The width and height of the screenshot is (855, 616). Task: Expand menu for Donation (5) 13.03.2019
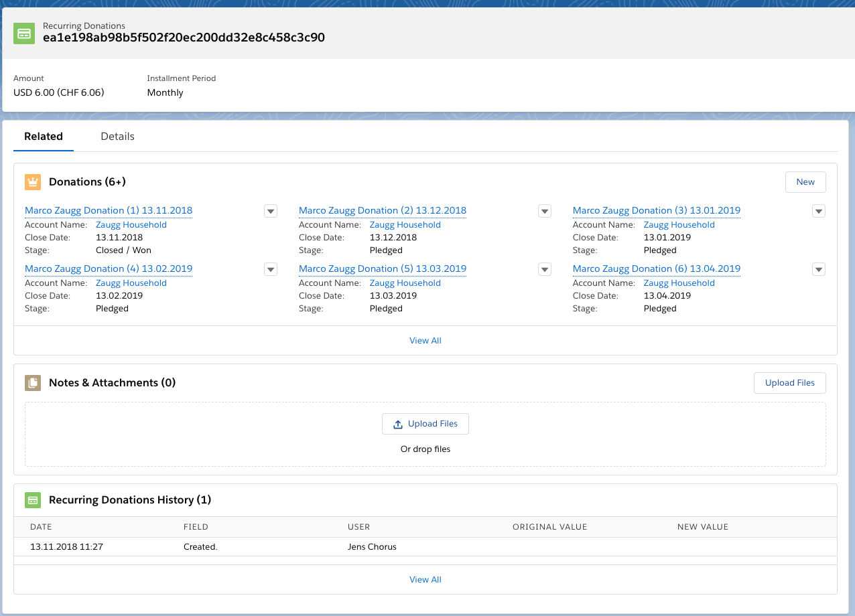click(545, 269)
